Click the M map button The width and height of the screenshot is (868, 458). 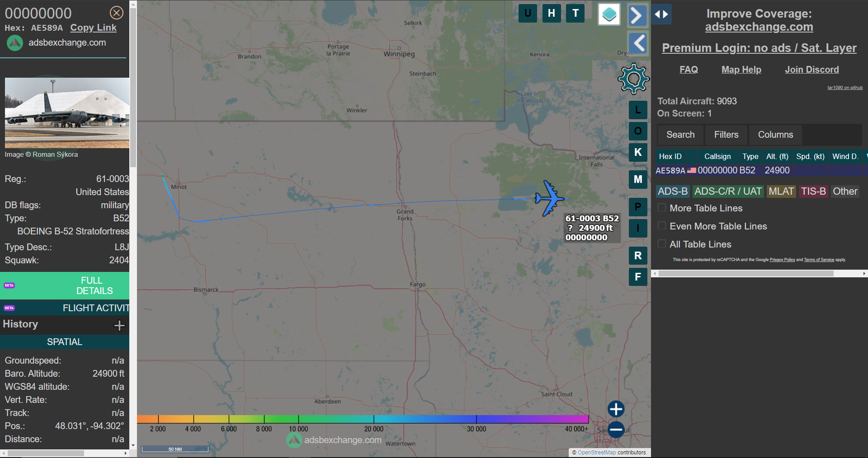pyautogui.click(x=638, y=179)
